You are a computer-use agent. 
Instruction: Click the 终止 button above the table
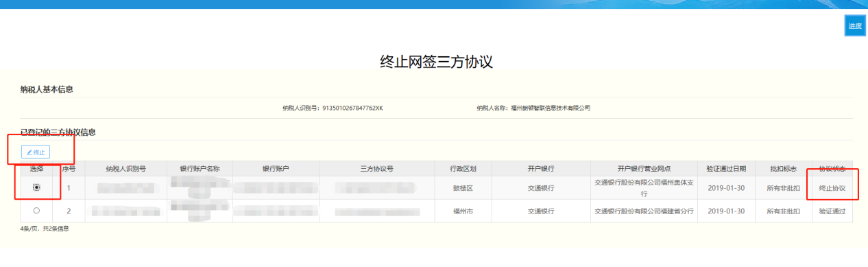pos(36,152)
